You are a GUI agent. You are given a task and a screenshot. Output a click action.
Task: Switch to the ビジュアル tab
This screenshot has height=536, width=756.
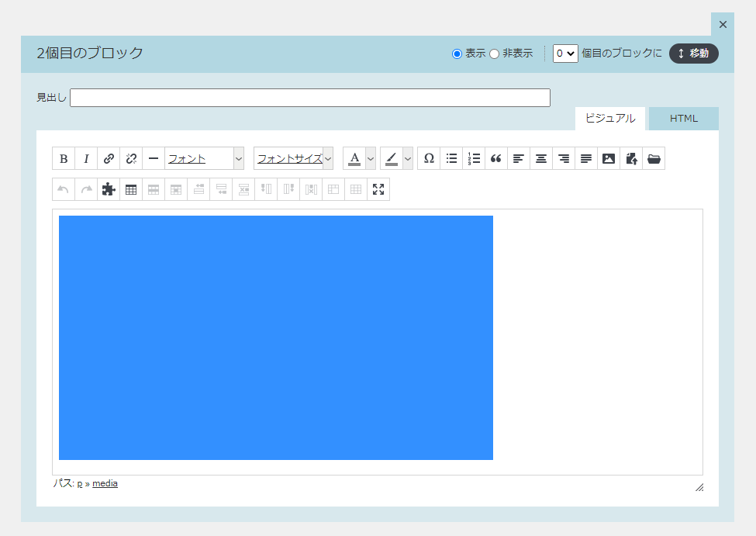pos(610,118)
